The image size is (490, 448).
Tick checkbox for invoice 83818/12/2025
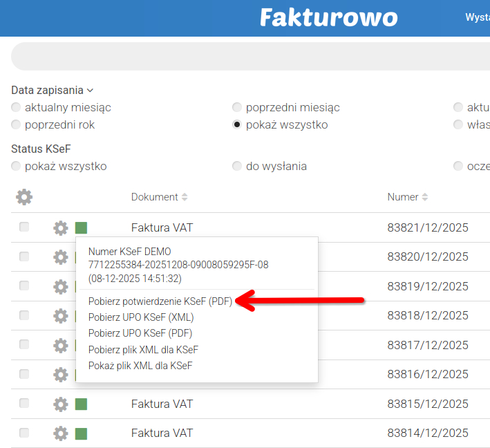tap(24, 315)
